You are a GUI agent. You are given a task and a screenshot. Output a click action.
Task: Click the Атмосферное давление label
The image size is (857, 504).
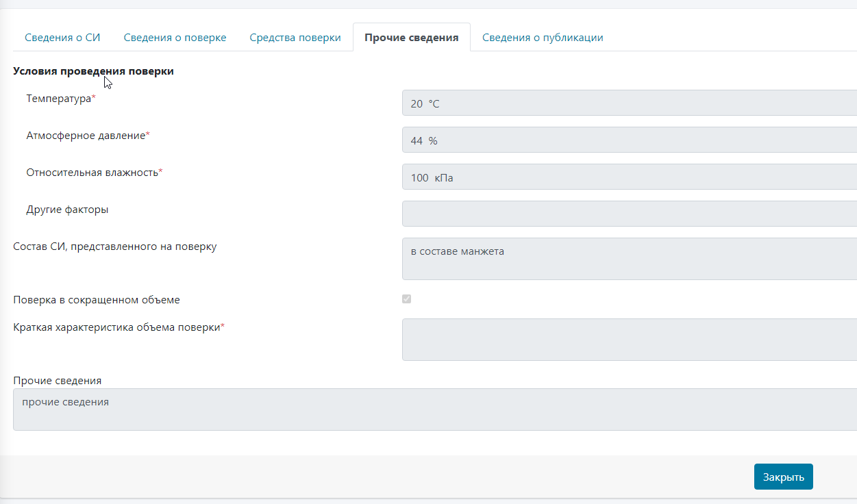click(x=86, y=136)
